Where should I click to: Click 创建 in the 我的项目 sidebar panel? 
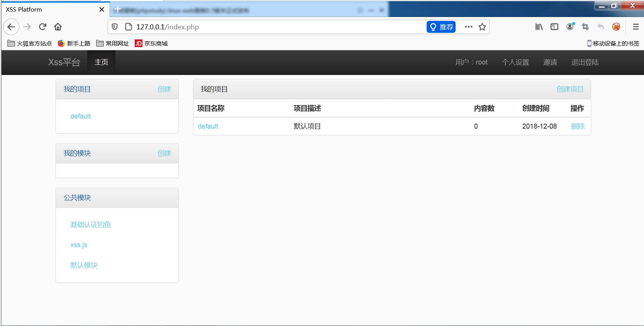(x=164, y=89)
